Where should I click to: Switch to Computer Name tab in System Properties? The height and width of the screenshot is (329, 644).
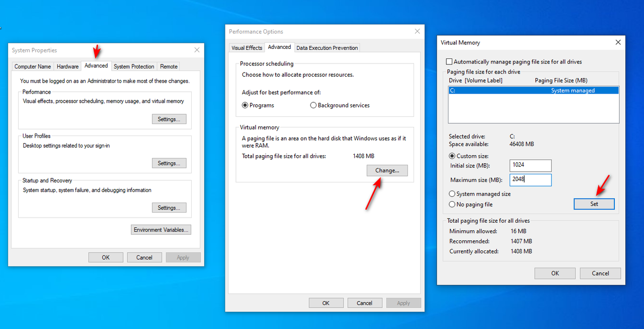pos(33,67)
